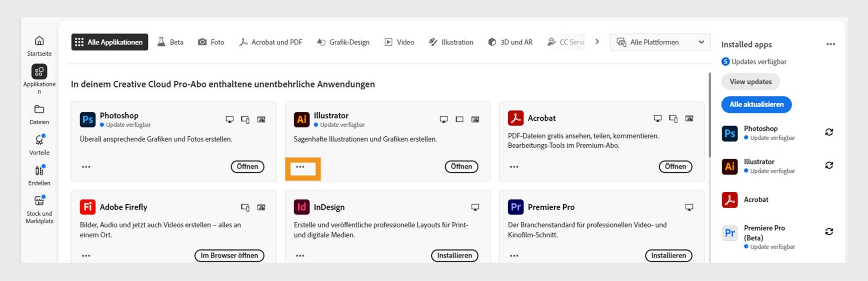Screen dimensions: 868x281
Task: Update Premiere Pro (Beta) via refresh icon
Action: tap(829, 232)
